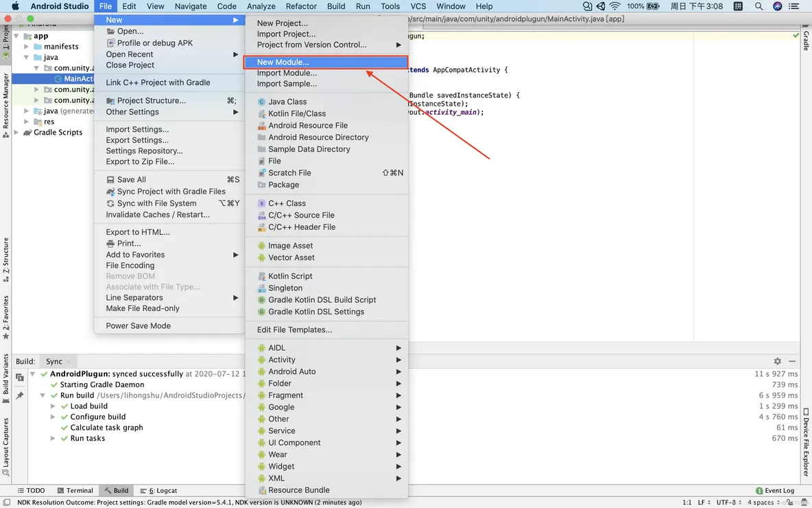This screenshot has height=508, width=812.
Task: Click the 1:1 cursor position indicator
Action: click(x=686, y=503)
